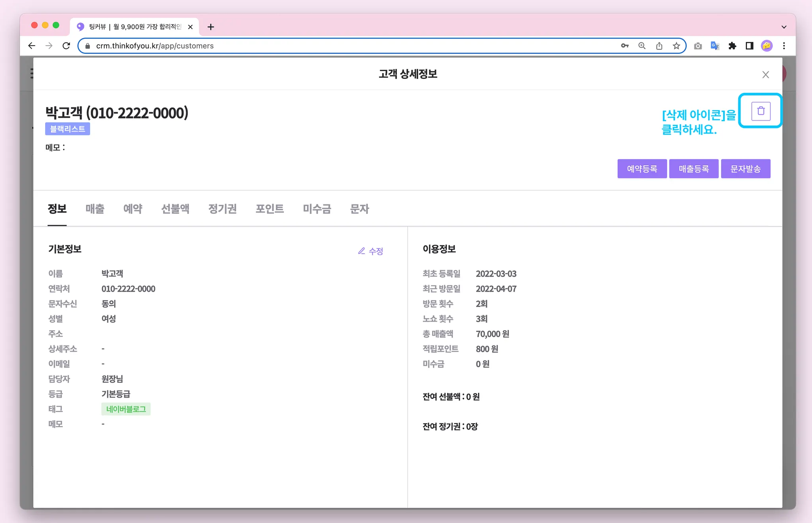Open the camera screenshot extension

pos(698,46)
